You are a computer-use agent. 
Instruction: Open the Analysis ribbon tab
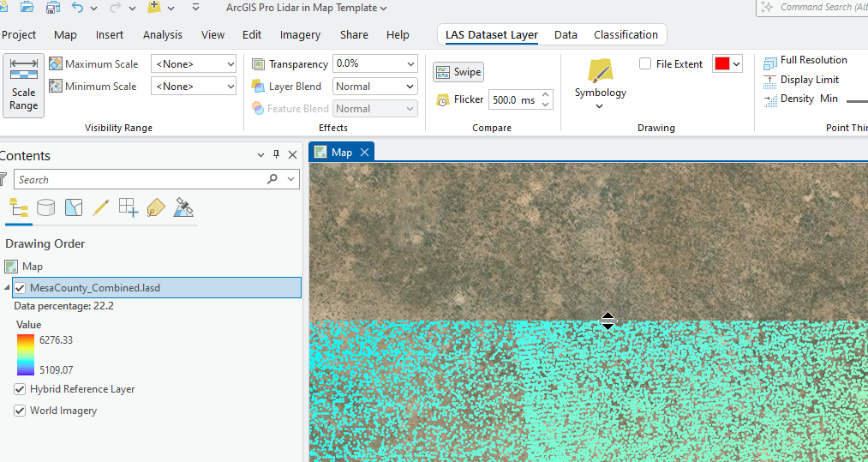tap(163, 35)
